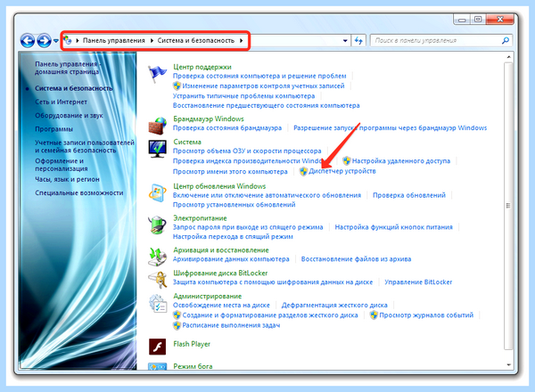535x392 pixels.
Task: Click Проверка состояния компьютера и решение проблем
Action: tap(259, 76)
